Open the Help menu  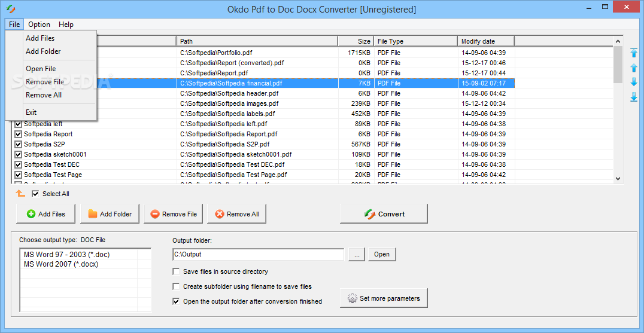pyautogui.click(x=66, y=24)
